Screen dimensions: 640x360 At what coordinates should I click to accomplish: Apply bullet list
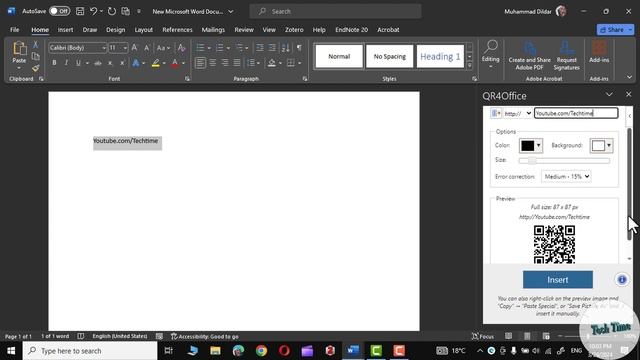[200, 48]
